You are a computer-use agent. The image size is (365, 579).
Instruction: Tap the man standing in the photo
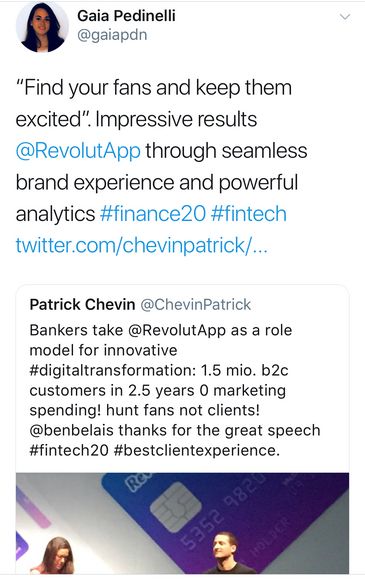[x=228, y=553]
